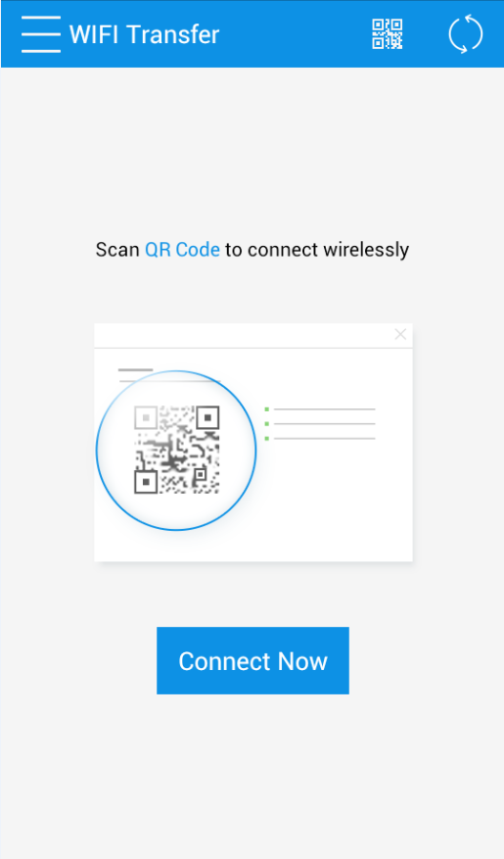The height and width of the screenshot is (859, 504).
Task: Click the illustration window's white title bar
Action: pos(253,335)
